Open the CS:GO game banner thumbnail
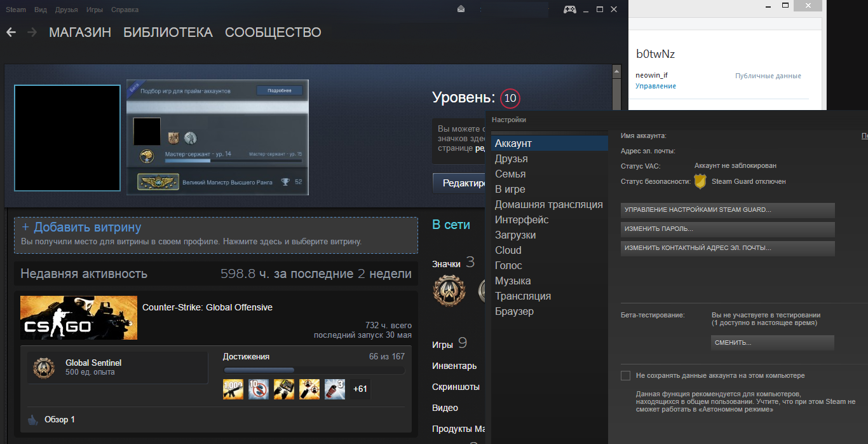 [x=79, y=317]
